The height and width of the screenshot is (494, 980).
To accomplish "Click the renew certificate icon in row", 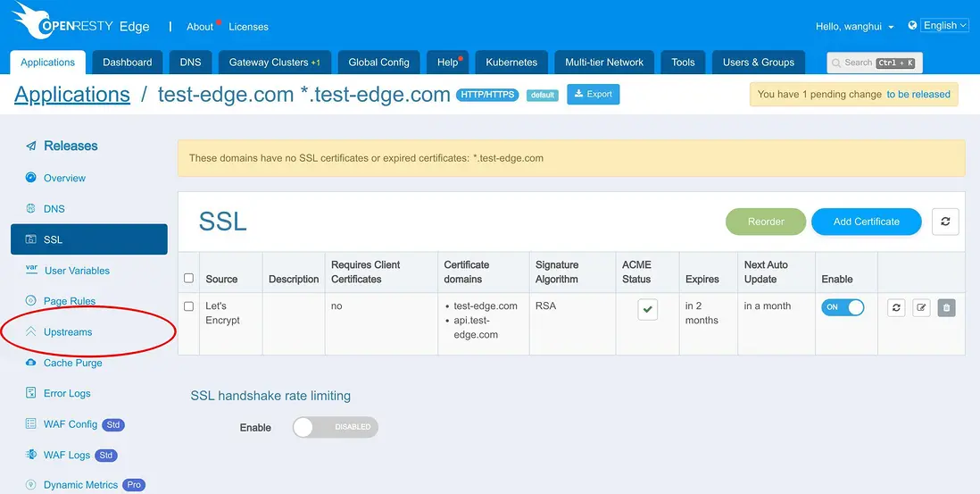I will [x=896, y=307].
